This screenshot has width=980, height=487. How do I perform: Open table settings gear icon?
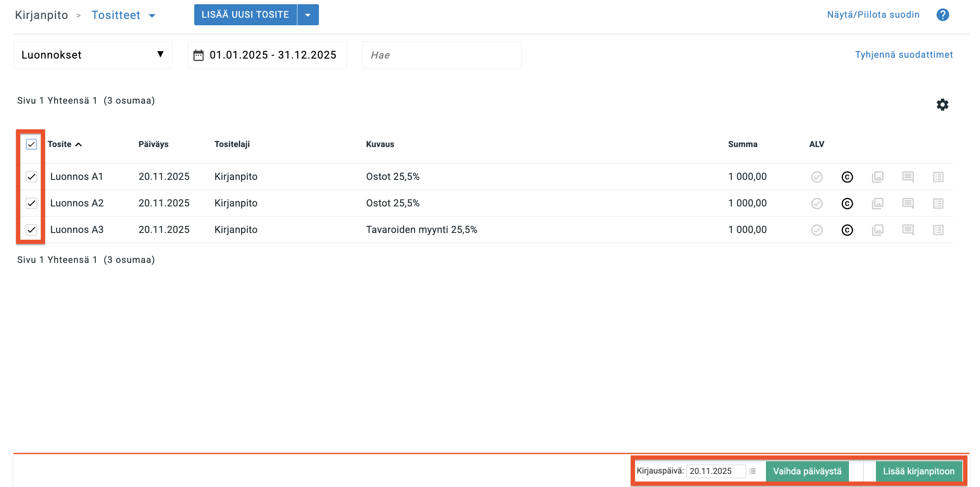942,104
